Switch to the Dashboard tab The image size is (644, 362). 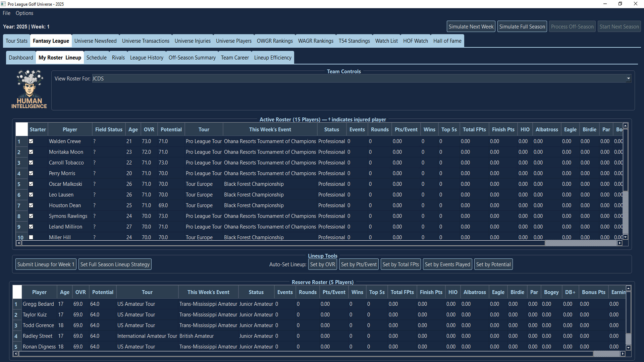click(21, 57)
